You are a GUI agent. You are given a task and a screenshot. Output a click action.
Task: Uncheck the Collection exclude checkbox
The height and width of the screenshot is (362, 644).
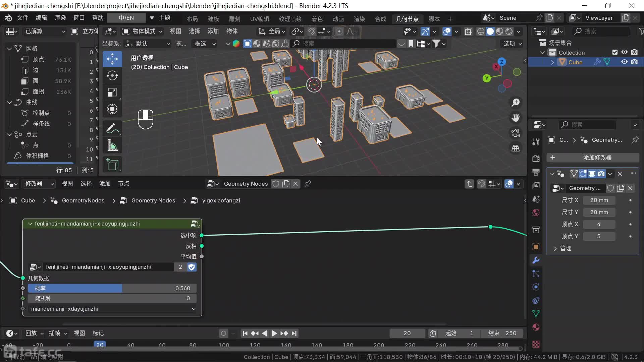pos(615,52)
